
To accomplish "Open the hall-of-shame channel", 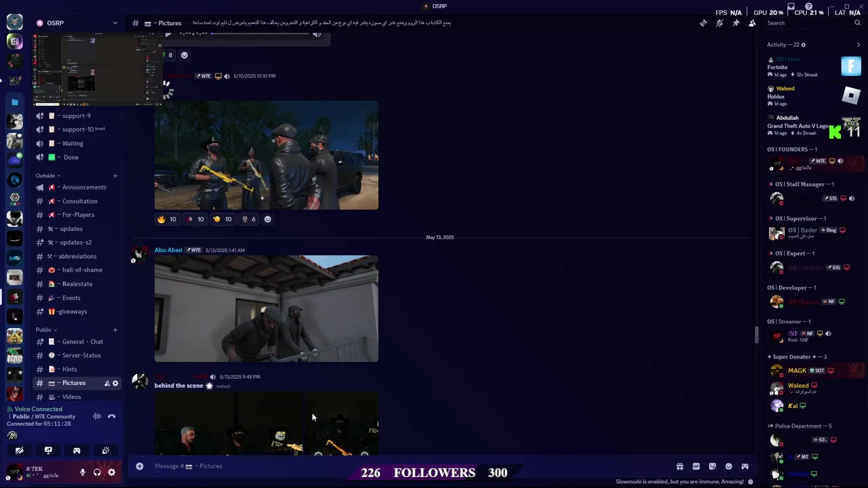I will (x=77, y=270).
